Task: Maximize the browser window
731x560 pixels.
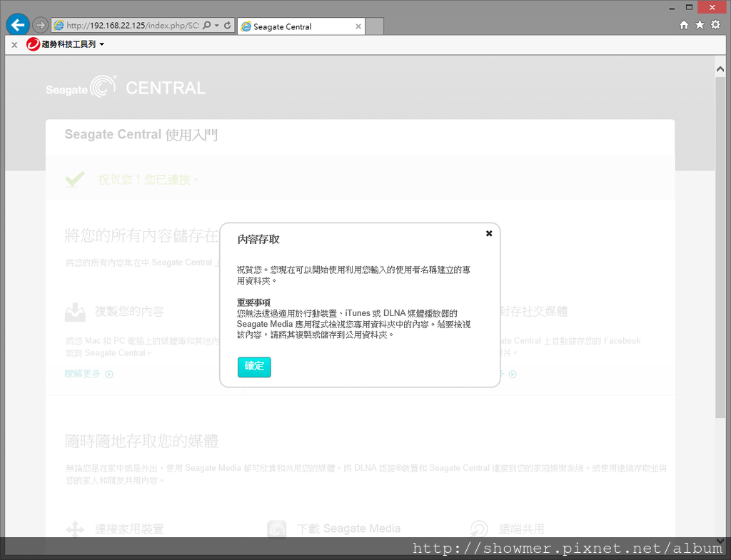Action: pos(689,7)
